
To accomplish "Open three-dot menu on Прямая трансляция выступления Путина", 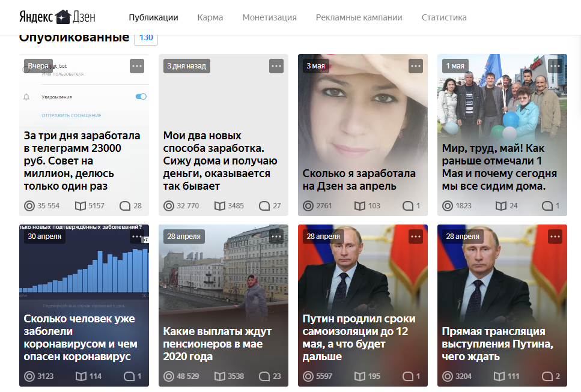I will [555, 236].
